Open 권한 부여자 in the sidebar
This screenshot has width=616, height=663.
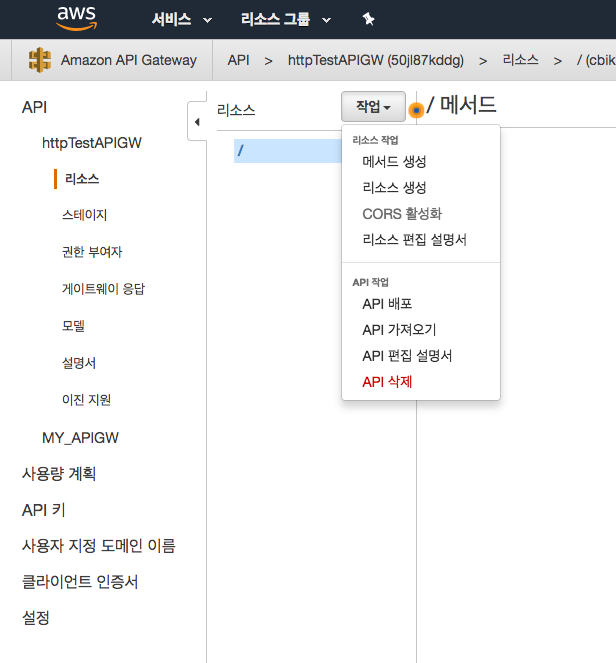[x=92, y=252]
